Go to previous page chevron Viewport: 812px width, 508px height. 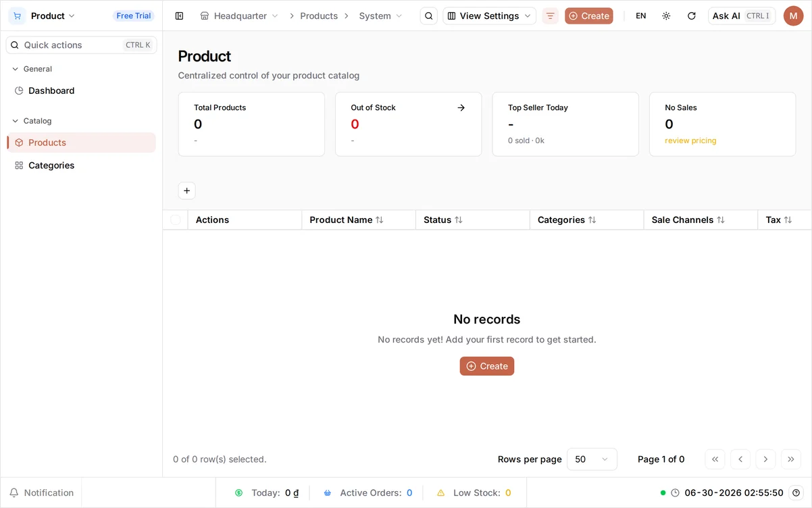point(740,459)
